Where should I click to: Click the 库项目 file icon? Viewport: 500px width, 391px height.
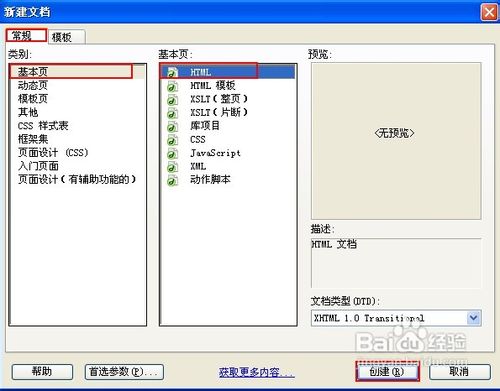pos(172,126)
